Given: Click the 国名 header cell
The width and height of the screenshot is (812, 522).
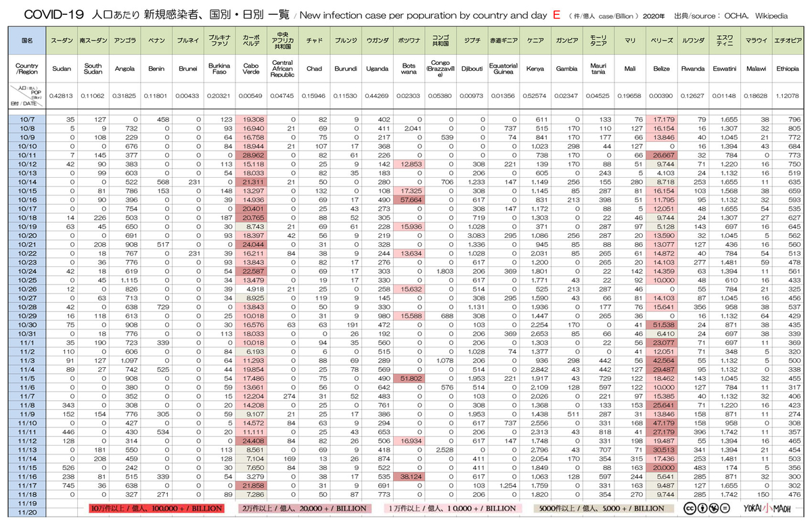Looking at the screenshot, I should pyautogui.click(x=27, y=41).
